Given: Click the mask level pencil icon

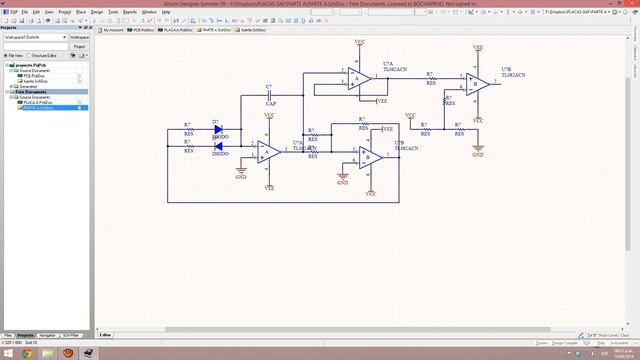Looking at the screenshot, I should (x=581, y=335).
